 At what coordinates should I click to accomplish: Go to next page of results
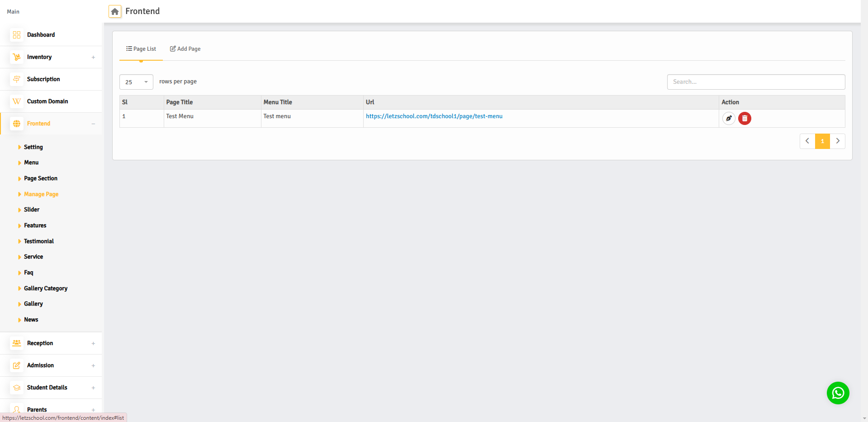(x=838, y=141)
